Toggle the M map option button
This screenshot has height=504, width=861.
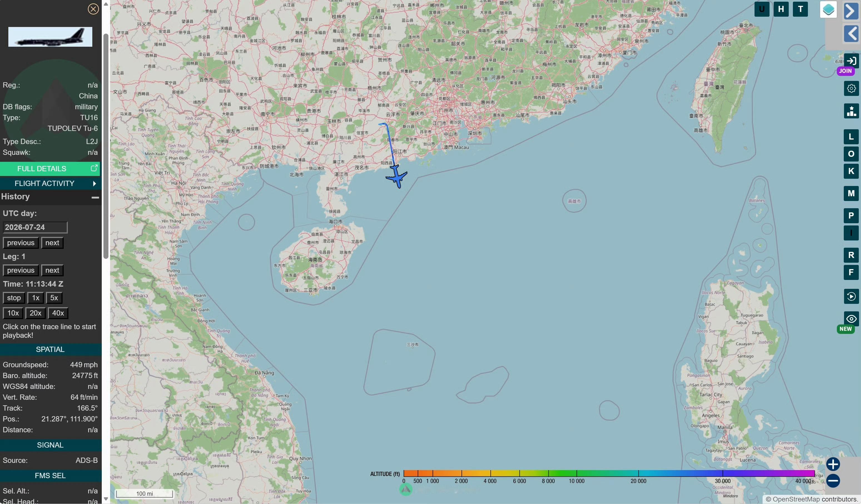[x=851, y=194]
